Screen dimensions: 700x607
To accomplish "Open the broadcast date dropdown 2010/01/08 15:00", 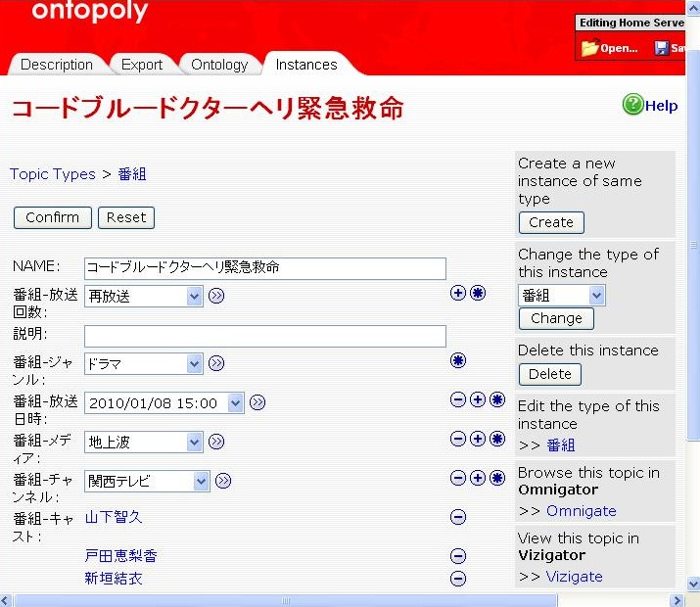I will tap(235, 402).
